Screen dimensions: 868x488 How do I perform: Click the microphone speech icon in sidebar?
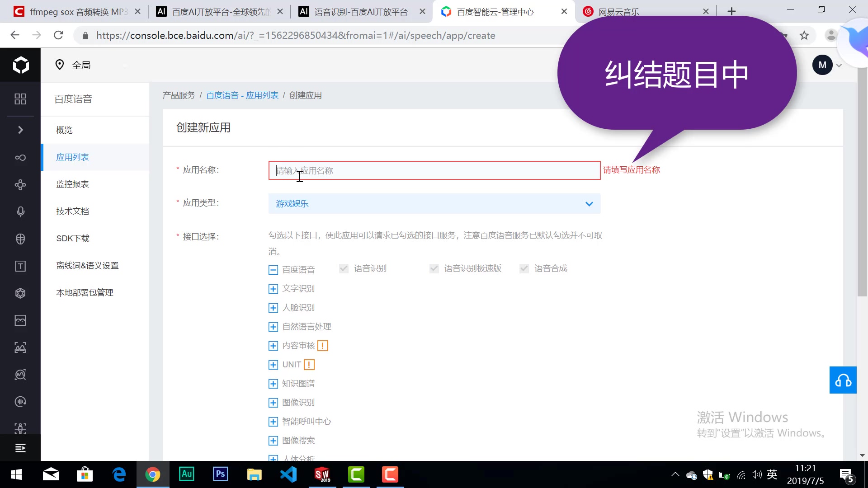20,212
